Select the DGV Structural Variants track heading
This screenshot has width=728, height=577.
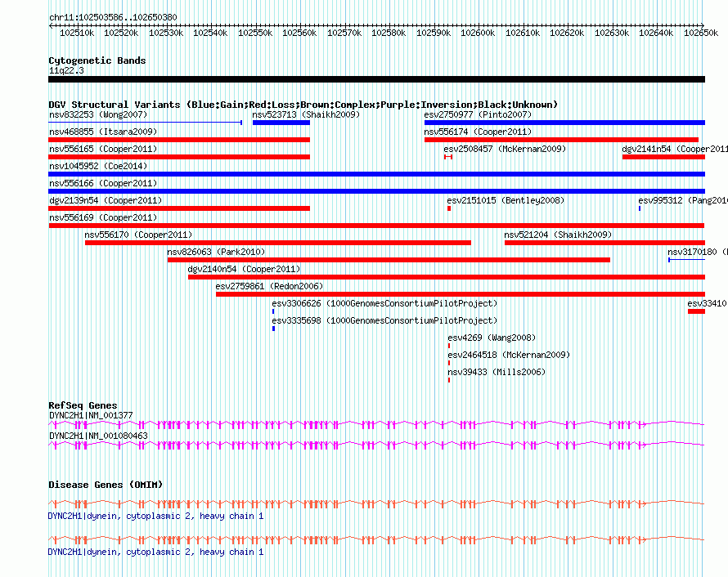pyautogui.click(x=303, y=105)
